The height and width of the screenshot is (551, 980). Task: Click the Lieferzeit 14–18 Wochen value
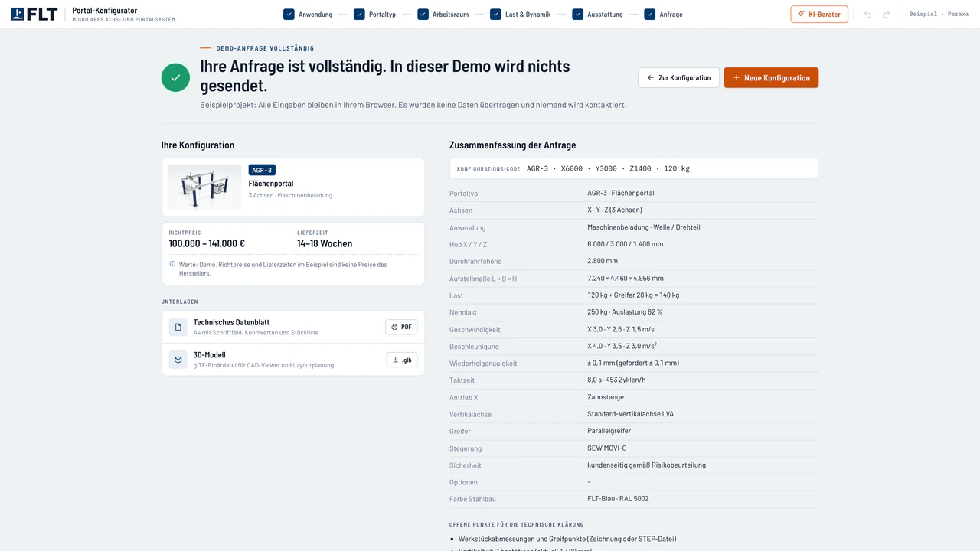coord(325,243)
